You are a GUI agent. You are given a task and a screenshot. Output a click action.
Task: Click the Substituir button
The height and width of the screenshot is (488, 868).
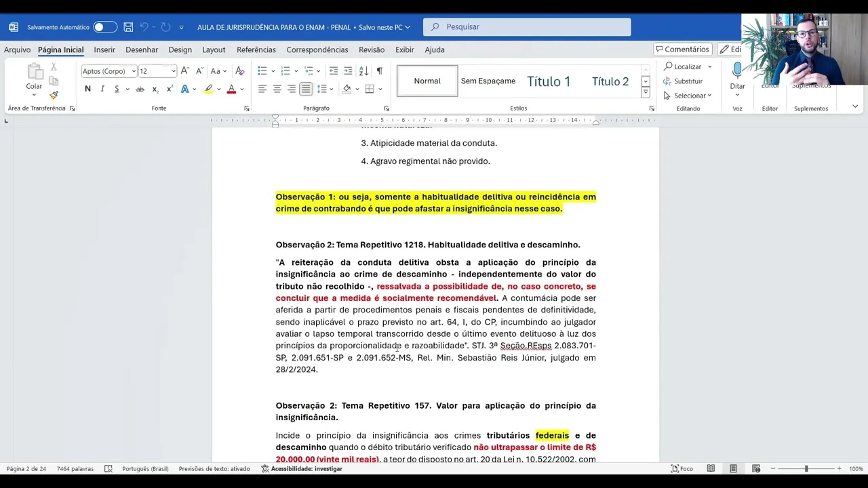click(683, 81)
